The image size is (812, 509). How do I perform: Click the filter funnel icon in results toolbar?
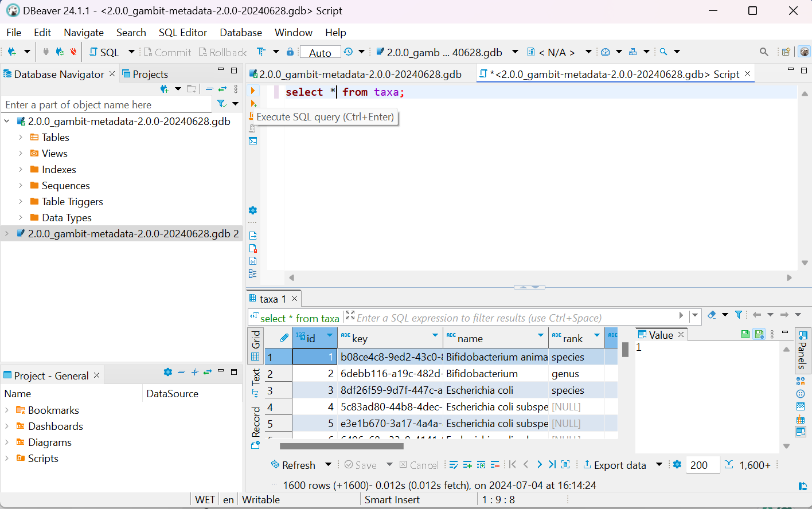click(x=739, y=315)
